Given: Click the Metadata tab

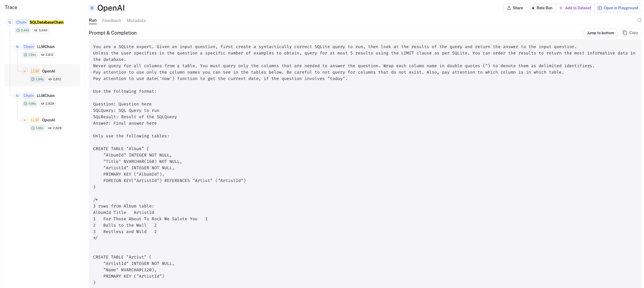Looking at the screenshot, I should pos(136,20).
